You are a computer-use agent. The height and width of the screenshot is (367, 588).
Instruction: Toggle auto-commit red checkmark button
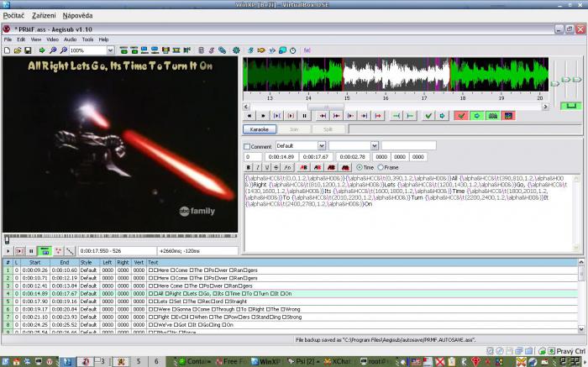(461, 116)
